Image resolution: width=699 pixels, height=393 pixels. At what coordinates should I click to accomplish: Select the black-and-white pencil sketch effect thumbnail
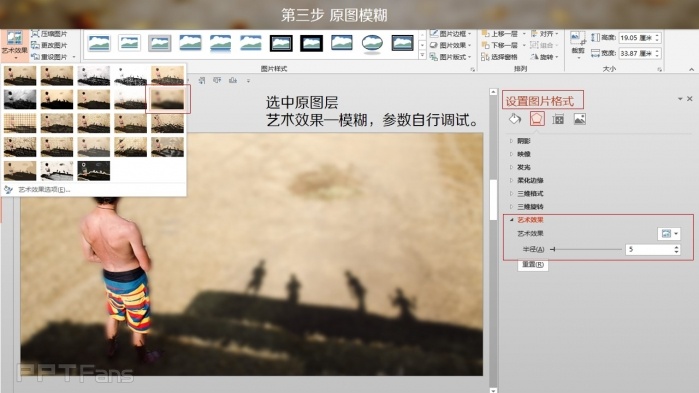pyautogui.click(x=94, y=75)
